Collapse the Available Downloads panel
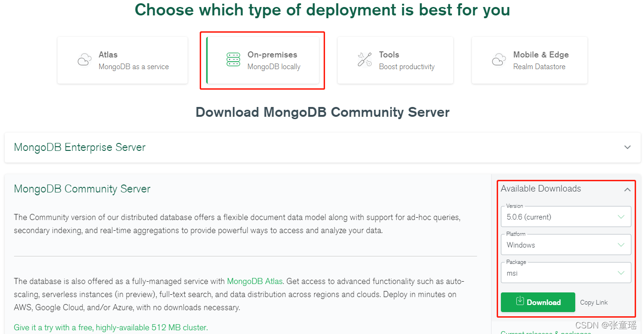Viewport: 644px width, 334px height. tap(627, 189)
